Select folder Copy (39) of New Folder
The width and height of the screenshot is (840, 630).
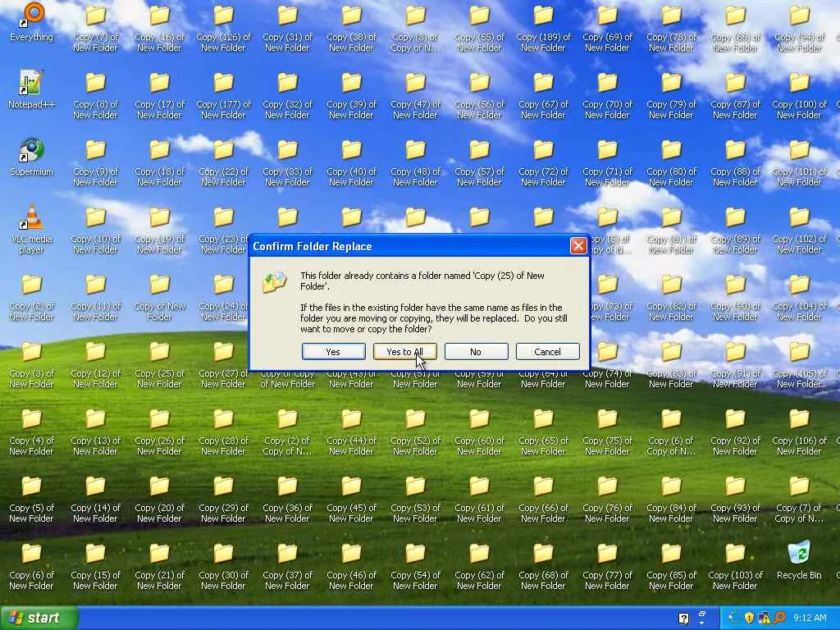click(x=351, y=97)
